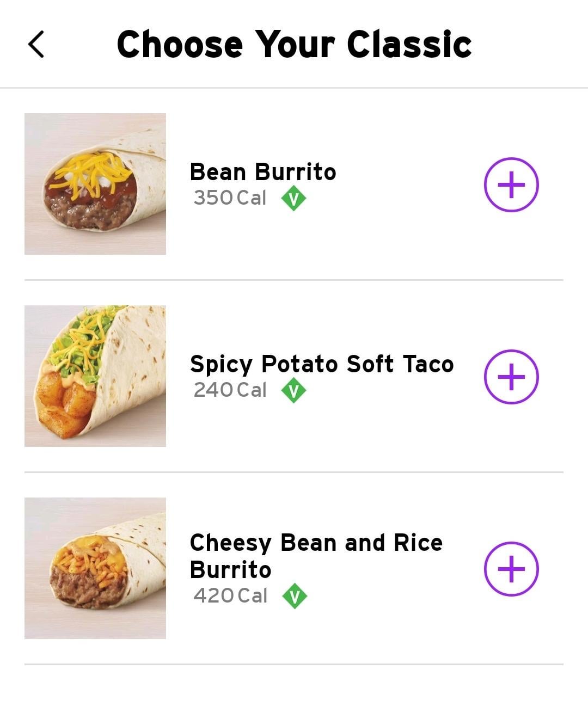Open the Bean Burrito photo
This screenshot has width=588, height=725.
[x=95, y=184]
